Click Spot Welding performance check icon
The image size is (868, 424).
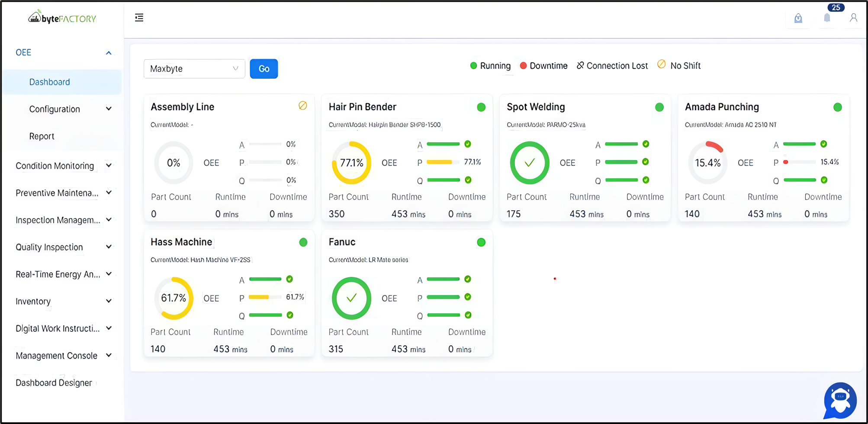point(646,162)
